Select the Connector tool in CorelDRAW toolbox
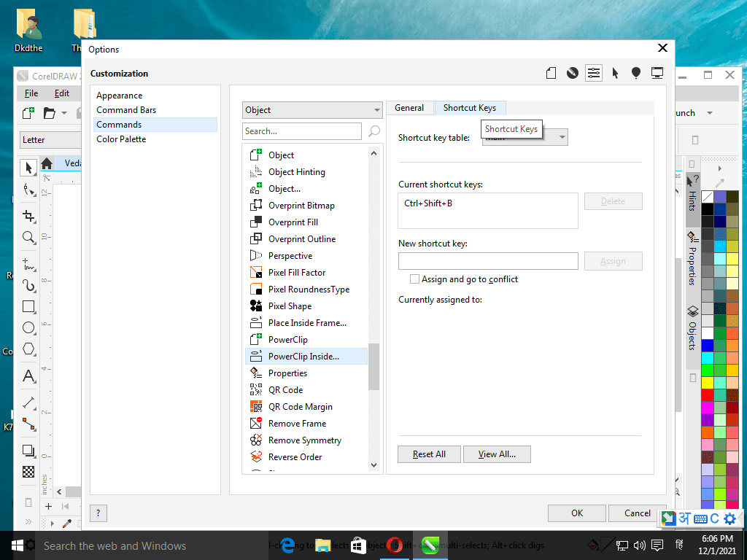The height and width of the screenshot is (560, 747). pos(28,424)
